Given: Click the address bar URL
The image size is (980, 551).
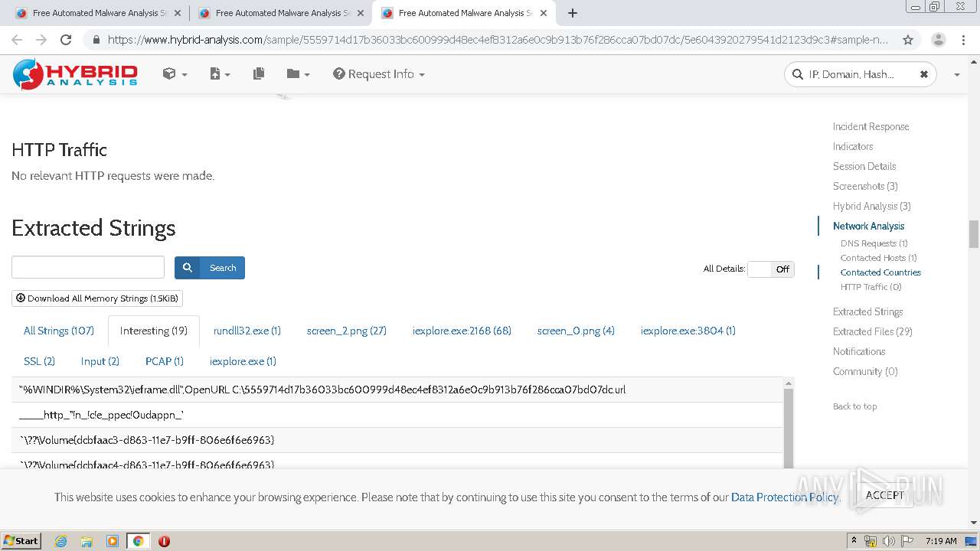Looking at the screenshot, I should (x=498, y=40).
